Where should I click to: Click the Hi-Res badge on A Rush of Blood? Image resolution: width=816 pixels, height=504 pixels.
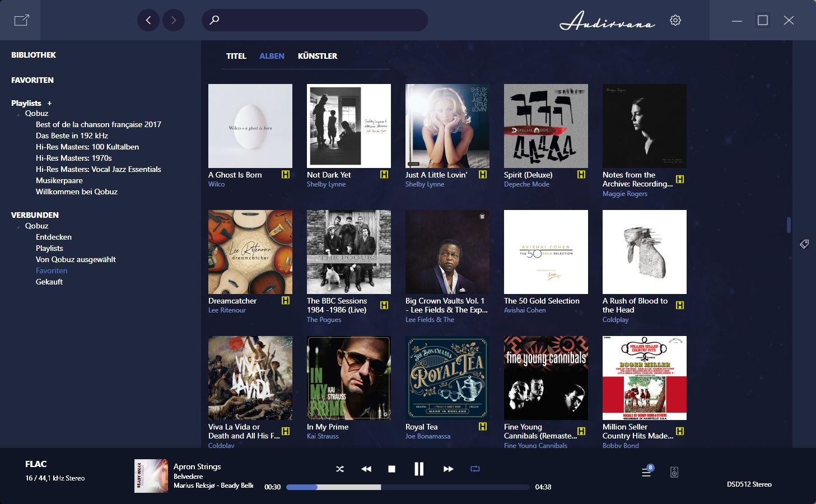click(680, 305)
